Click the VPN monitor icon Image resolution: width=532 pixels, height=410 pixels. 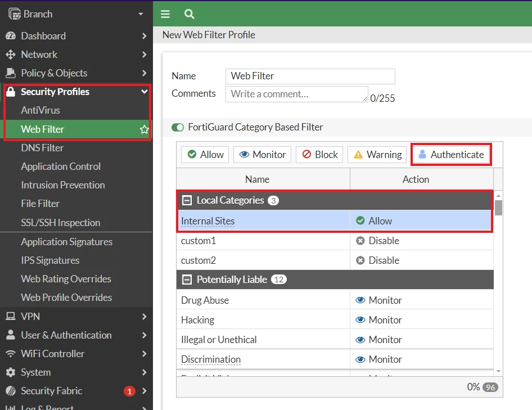click(11, 316)
